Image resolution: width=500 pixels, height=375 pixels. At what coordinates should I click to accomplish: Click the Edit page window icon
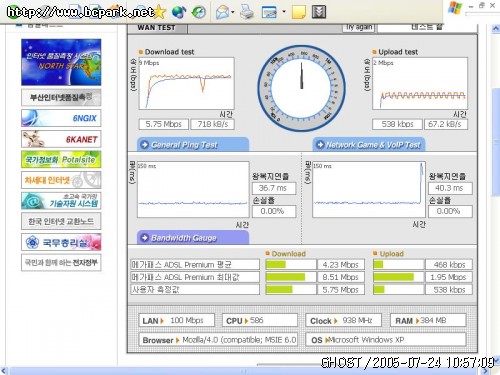pyautogui.click(x=269, y=12)
